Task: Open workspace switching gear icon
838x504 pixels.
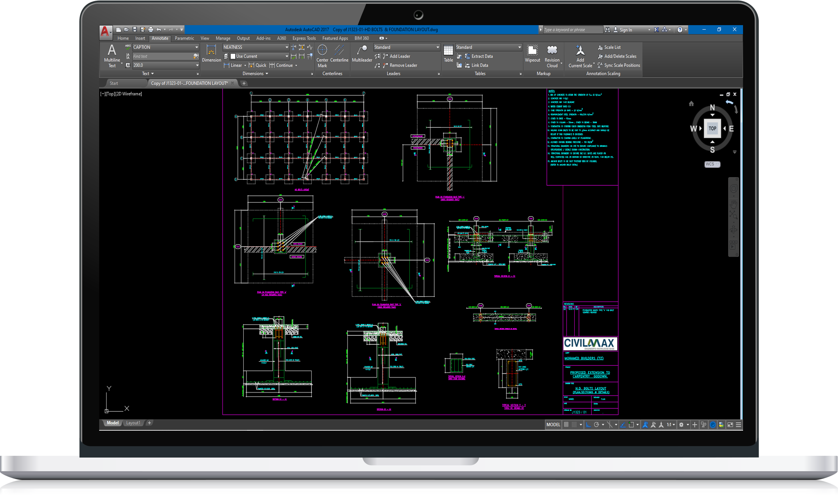Action: click(681, 425)
